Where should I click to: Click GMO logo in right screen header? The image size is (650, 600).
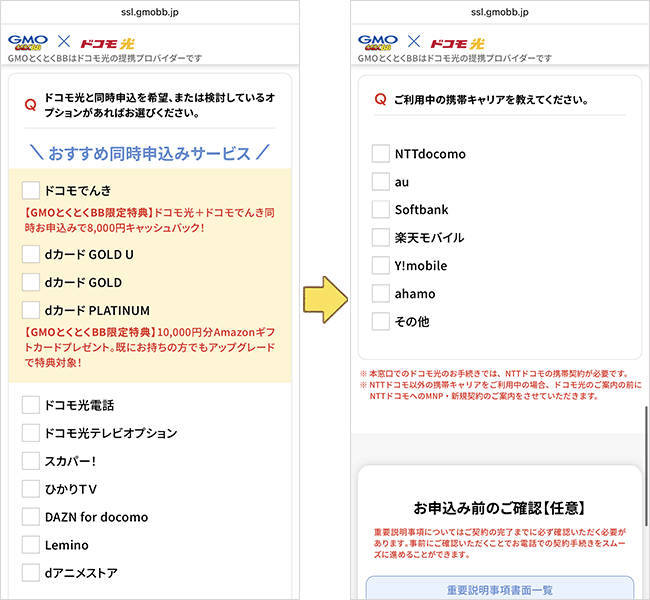[378, 42]
